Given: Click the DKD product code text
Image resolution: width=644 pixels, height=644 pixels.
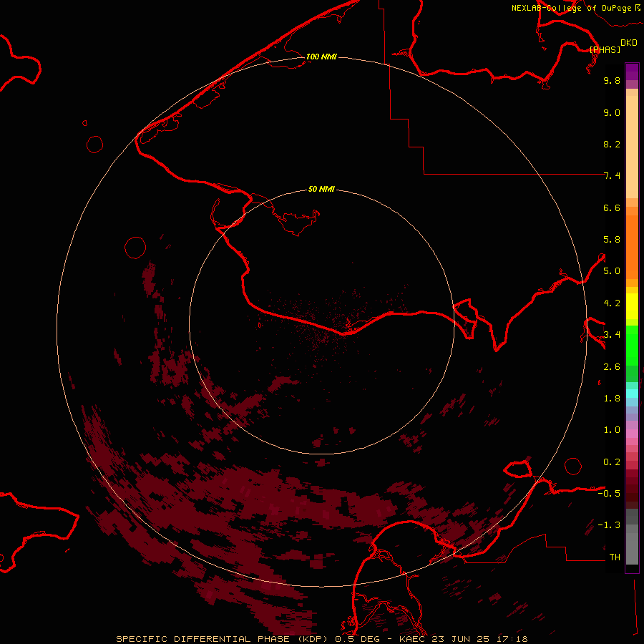Looking at the screenshot, I should click(x=629, y=43).
